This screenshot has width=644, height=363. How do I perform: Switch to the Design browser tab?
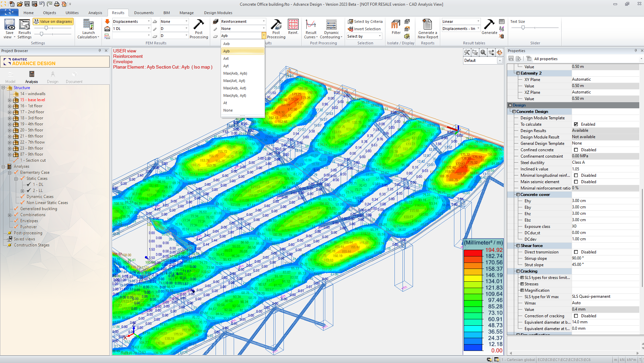pyautogui.click(x=52, y=77)
